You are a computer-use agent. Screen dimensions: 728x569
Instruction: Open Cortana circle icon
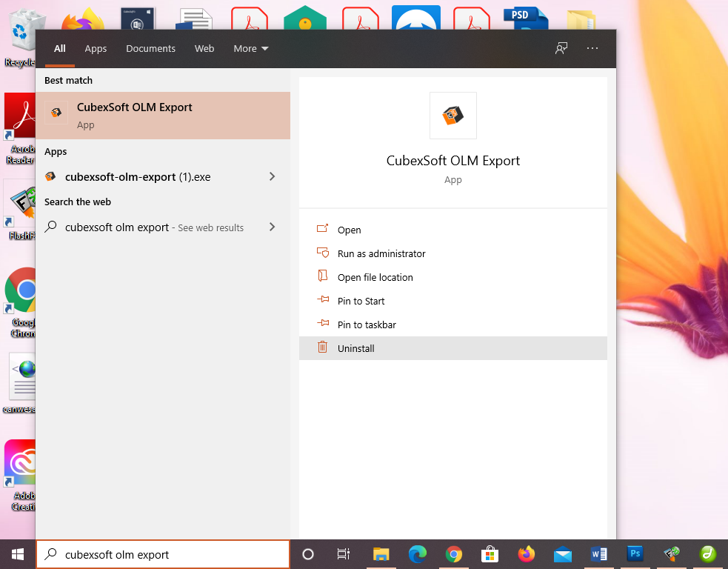tap(308, 554)
